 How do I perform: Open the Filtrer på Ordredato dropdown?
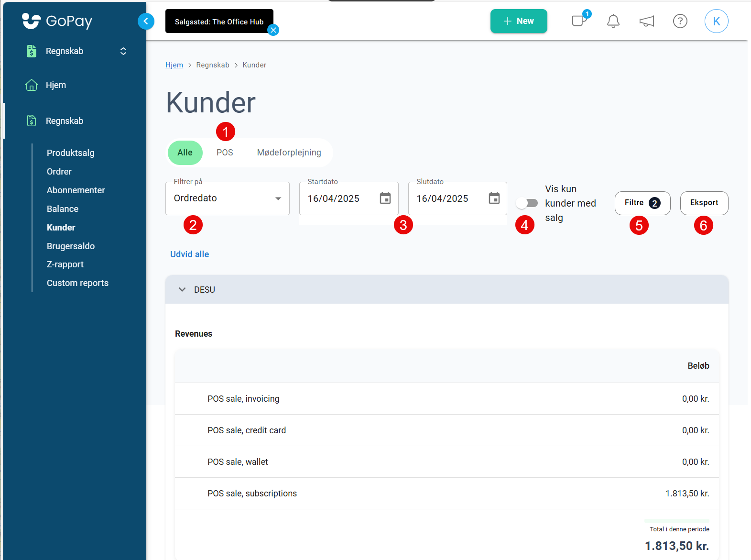click(228, 198)
